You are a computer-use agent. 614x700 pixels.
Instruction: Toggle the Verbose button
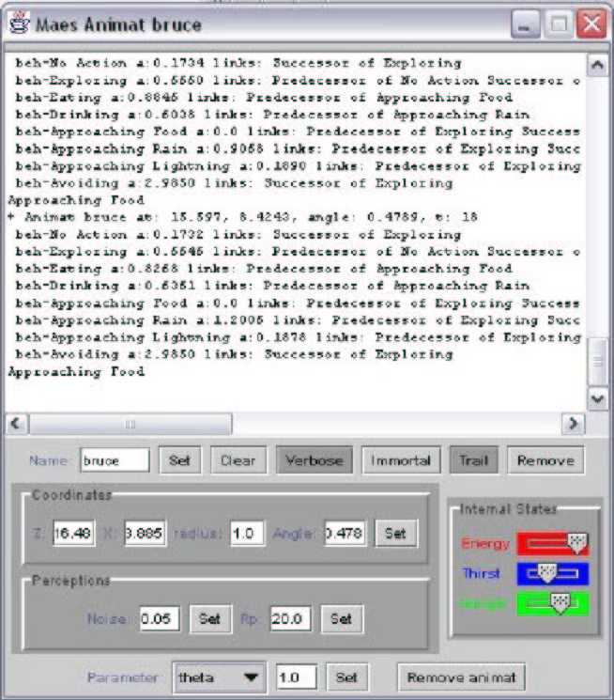315,460
